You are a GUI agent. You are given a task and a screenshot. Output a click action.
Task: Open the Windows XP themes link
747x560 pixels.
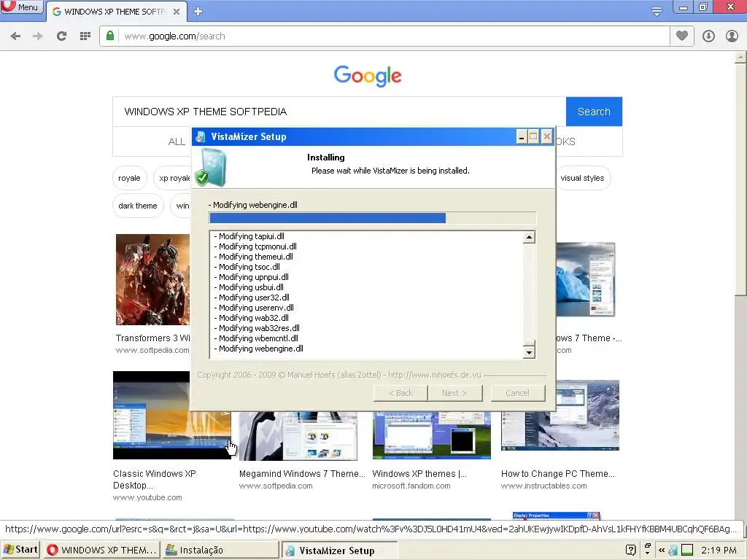tap(419, 474)
